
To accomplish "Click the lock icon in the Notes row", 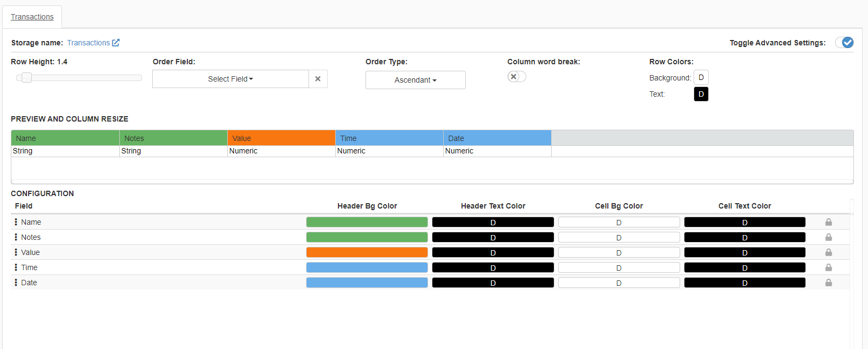I will 828,237.
